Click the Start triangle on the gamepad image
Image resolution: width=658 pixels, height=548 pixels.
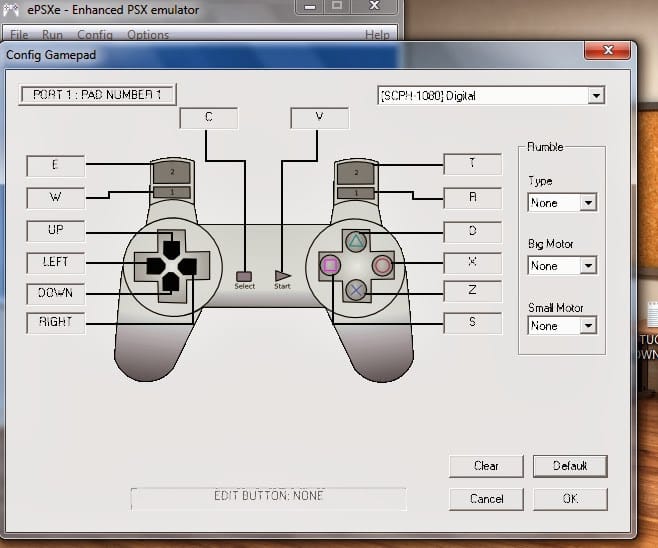pos(282,276)
